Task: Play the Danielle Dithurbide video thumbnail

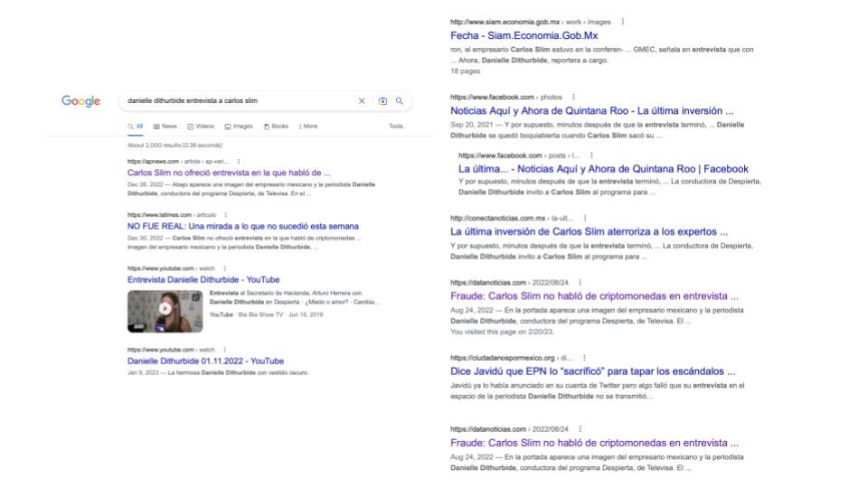Action: [165, 312]
